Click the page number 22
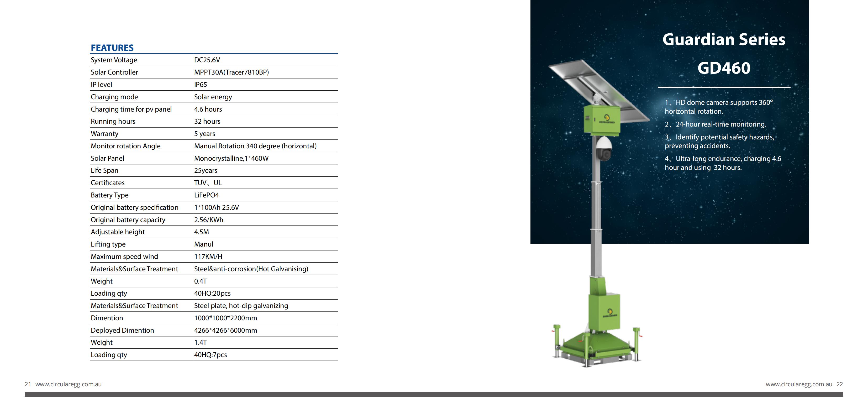This screenshot has height=397, width=868. tap(840, 384)
